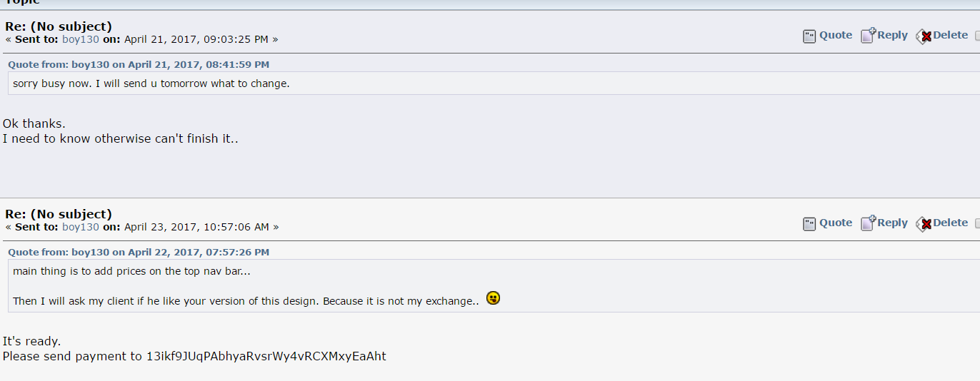
Task: Click the Reply page icon on April 23 message
Action: [x=868, y=223]
